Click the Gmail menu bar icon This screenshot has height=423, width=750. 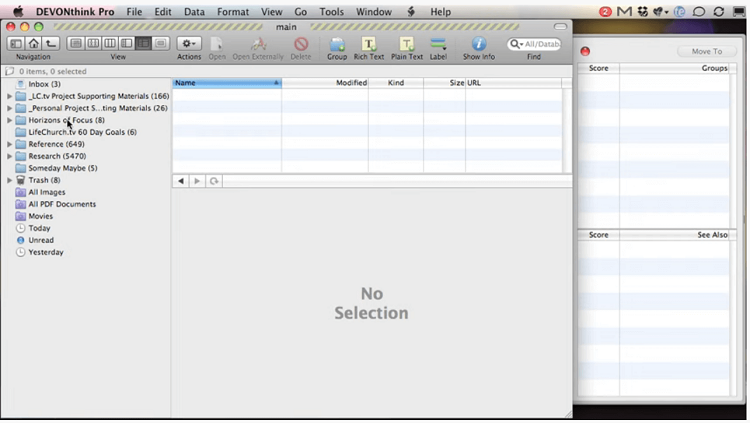coord(624,11)
